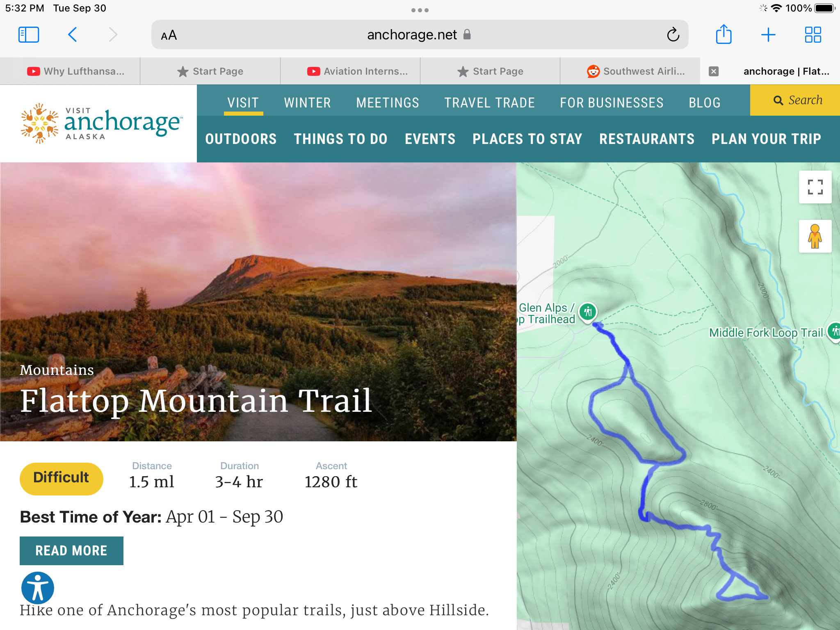The width and height of the screenshot is (840, 630).
Task: Open the Winter section link
Action: (307, 103)
